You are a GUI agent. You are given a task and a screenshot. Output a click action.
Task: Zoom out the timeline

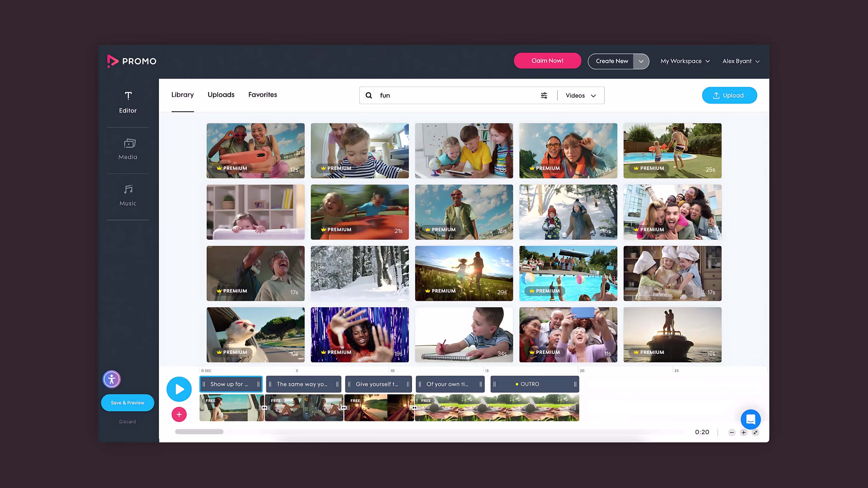coord(731,433)
